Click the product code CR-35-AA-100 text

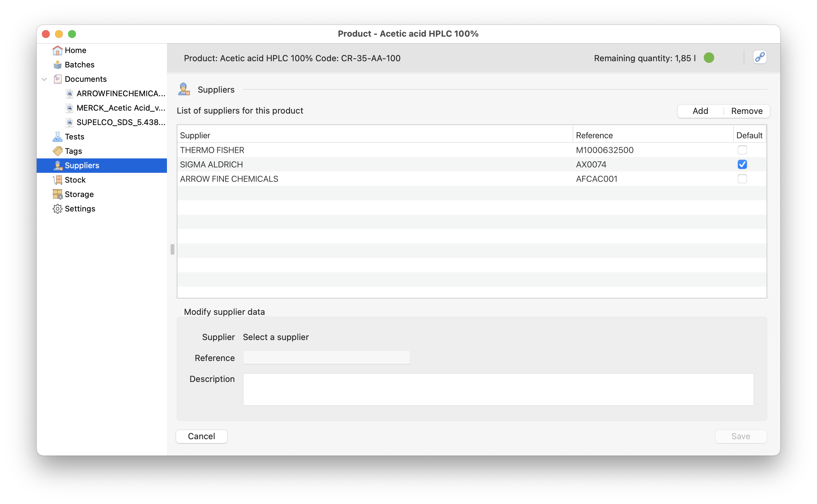(370, 58)
